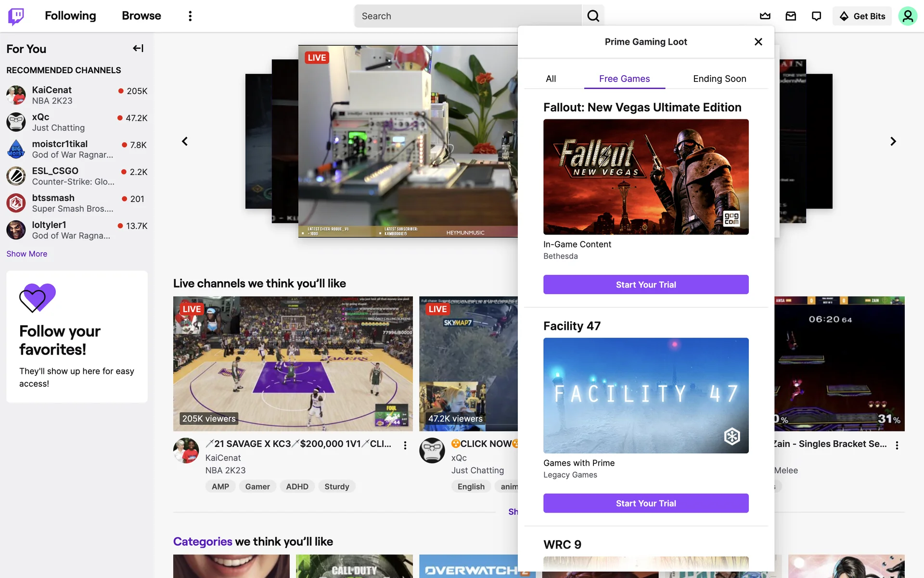924x578 pixels.
Task: Show More recommended channels
Action: point(27,254)
